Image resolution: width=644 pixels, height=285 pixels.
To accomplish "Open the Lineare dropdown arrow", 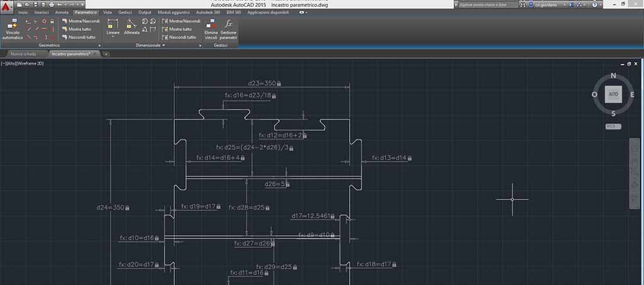I will coord(113,36).
